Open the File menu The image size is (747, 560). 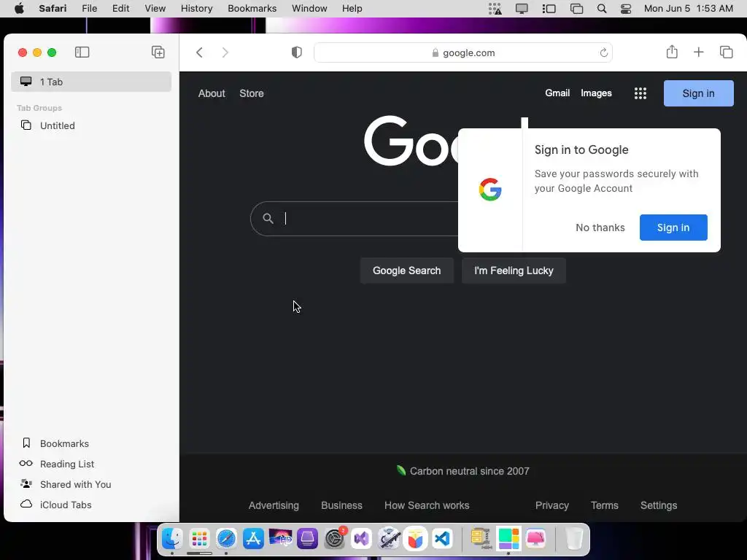coord(89,9)
